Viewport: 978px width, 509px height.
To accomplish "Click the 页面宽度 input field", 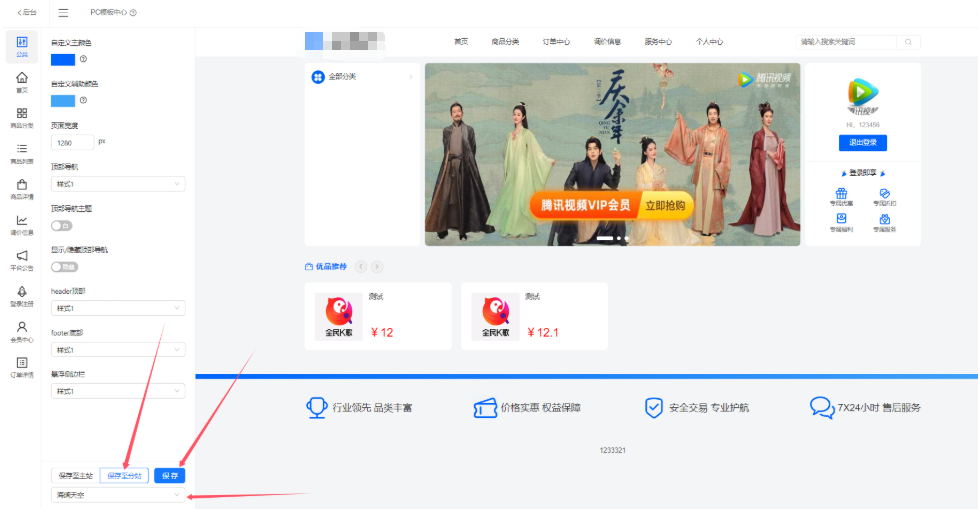I will click(x=72, y=143).
